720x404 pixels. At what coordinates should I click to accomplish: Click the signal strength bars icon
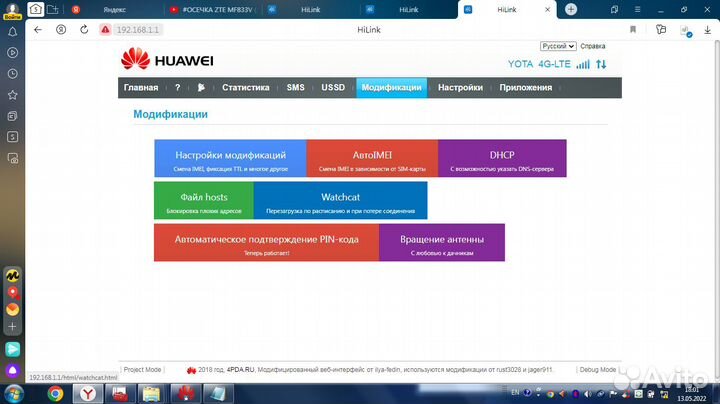[583, 64]
